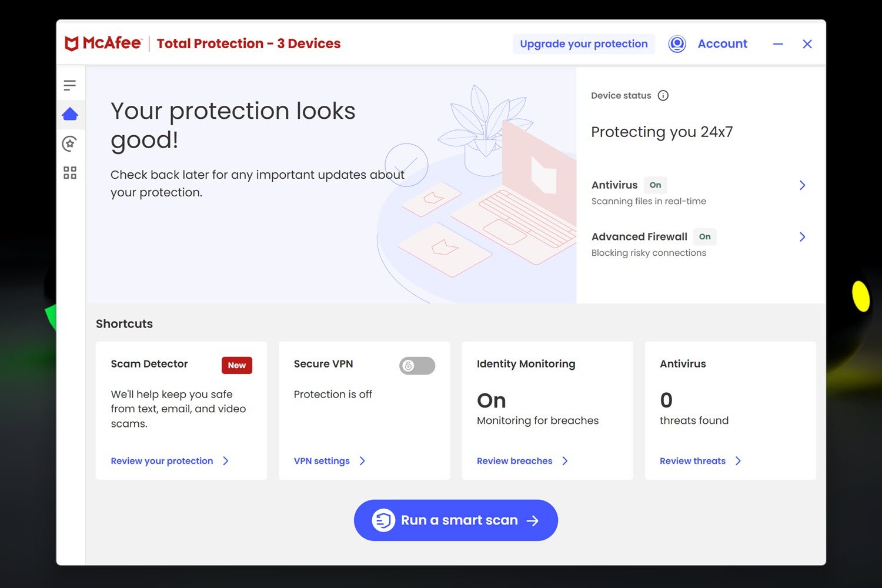Click the 'Blocking risky connections' text

(x=649, y=253)
